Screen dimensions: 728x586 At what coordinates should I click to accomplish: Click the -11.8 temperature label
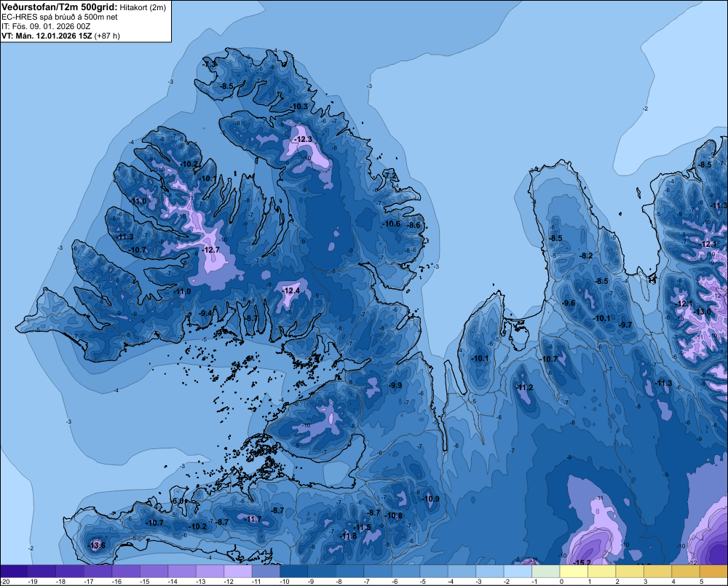point(349,536)
